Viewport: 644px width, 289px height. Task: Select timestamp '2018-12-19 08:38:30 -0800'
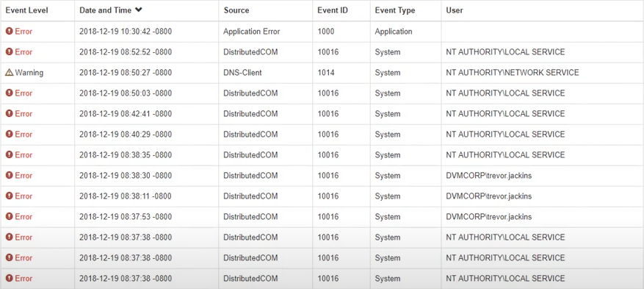coord(126,176)
